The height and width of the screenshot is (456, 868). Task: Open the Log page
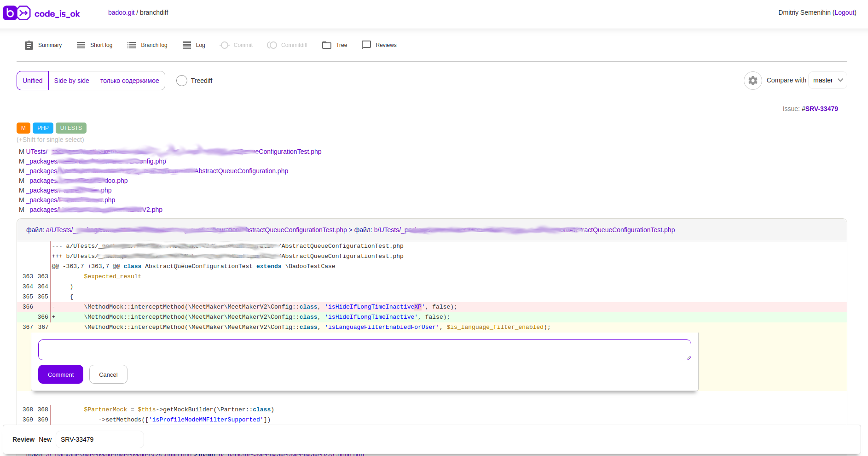200,45
